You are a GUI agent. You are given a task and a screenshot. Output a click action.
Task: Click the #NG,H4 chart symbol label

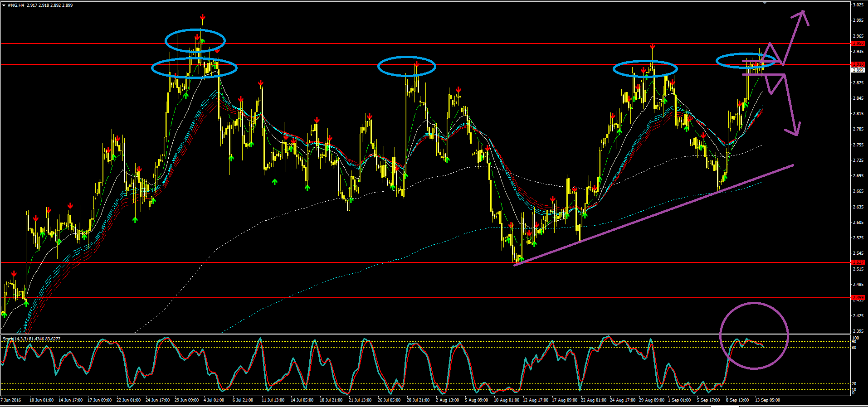pyautogui.click(x=15, y=5)
